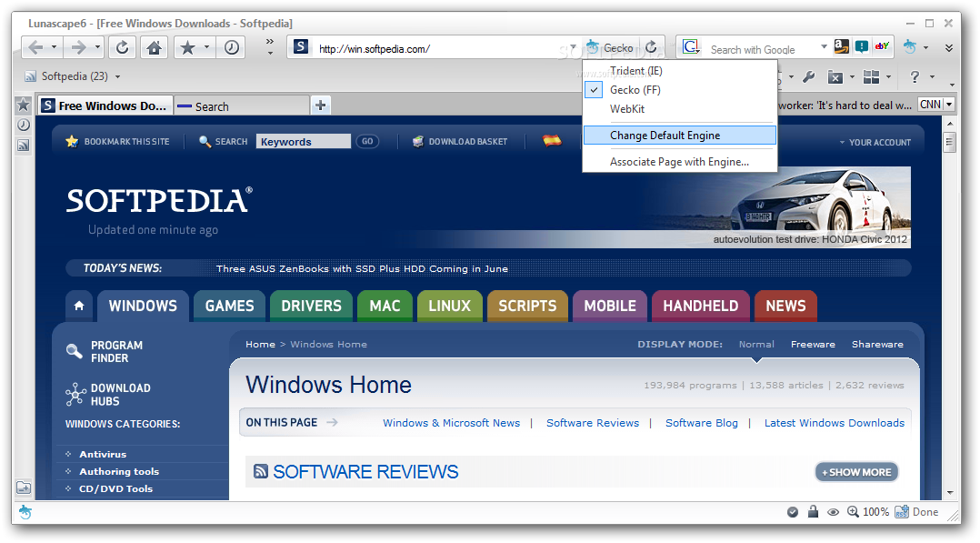Expand the Back button history arrow
Viewport: 980px width, 543px height.
pos(55,47)
